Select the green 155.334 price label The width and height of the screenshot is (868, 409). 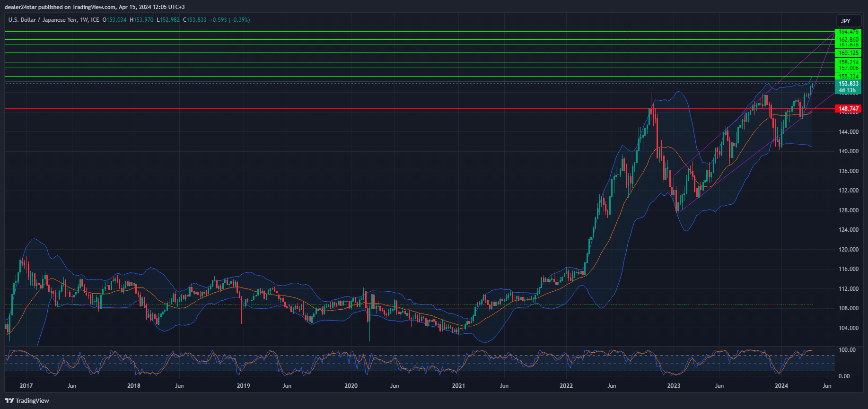pyautogui.click(x=848, y=76)
